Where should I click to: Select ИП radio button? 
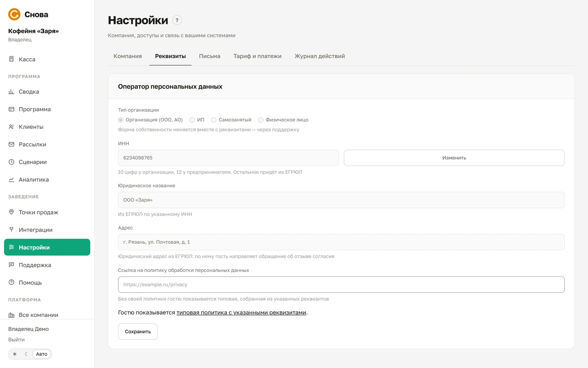point(192,120)
